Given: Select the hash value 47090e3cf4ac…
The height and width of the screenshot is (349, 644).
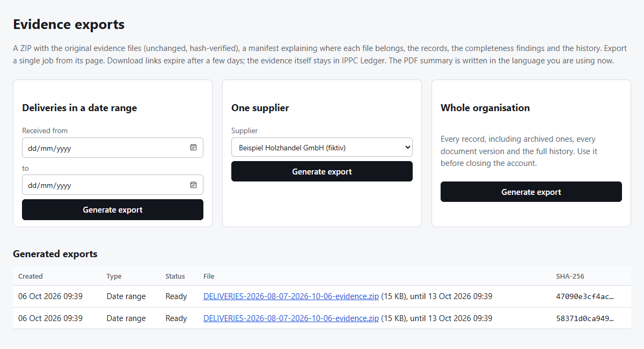Looking at the screenshot, I should click(x=585, y=296).
